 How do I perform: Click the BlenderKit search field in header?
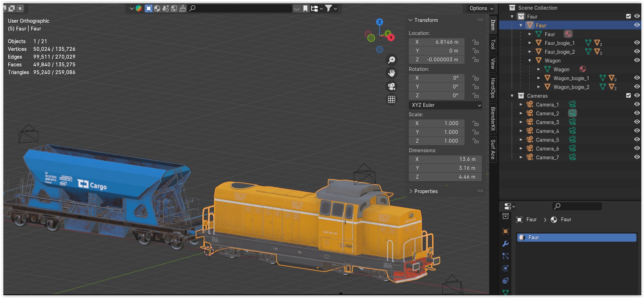240,8
